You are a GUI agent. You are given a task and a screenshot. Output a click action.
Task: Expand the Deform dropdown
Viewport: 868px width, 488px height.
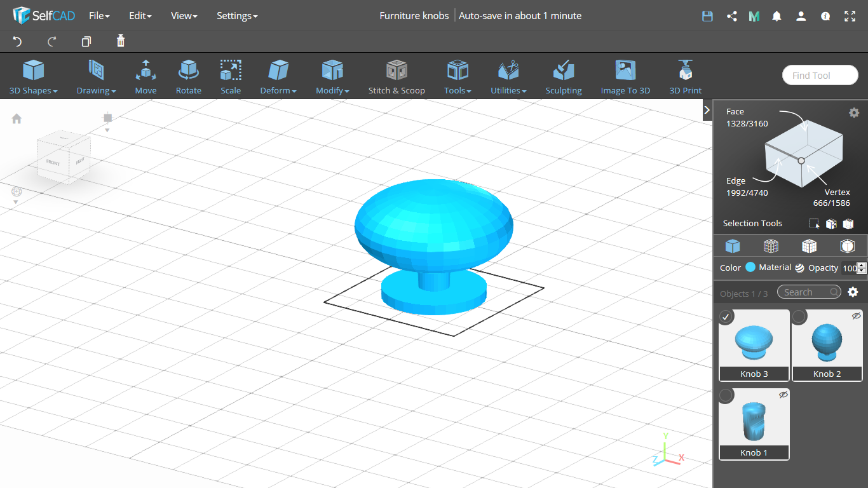tap(278, 77)
